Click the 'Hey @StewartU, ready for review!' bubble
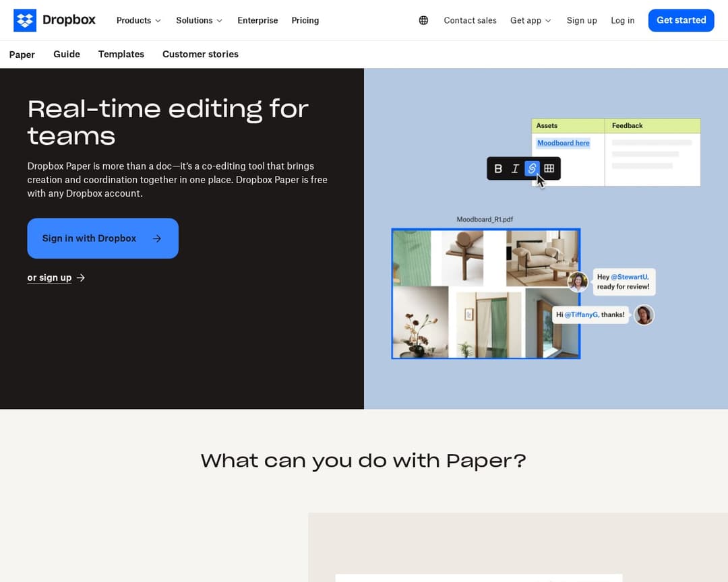Screen dimensions: 728x582 point(624,282)
